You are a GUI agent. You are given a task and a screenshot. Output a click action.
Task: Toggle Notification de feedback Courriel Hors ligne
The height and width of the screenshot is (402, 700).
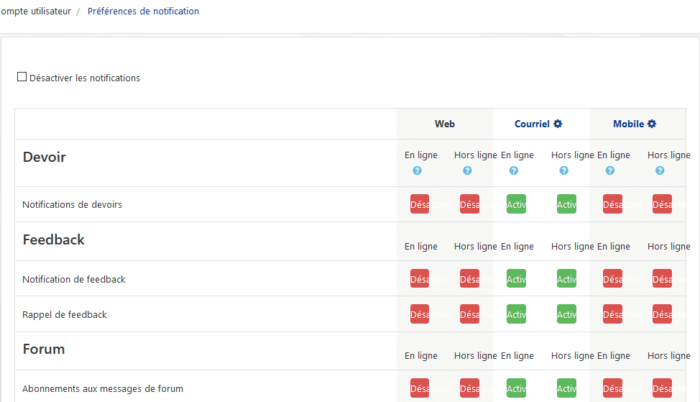567,279
